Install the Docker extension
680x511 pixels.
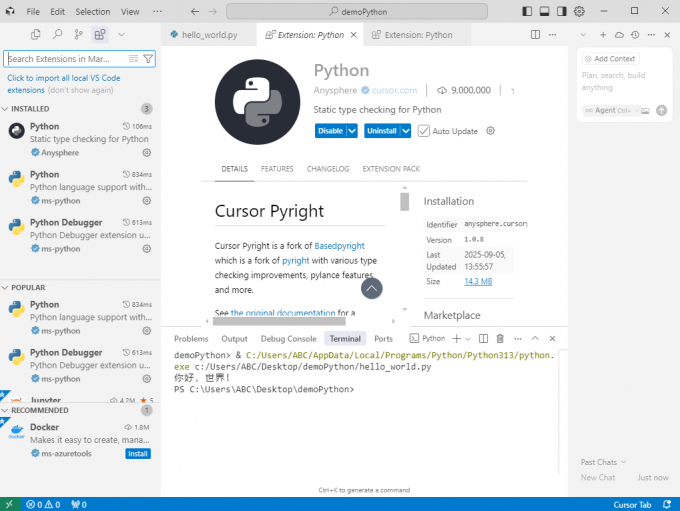click(x=138, y=453)
